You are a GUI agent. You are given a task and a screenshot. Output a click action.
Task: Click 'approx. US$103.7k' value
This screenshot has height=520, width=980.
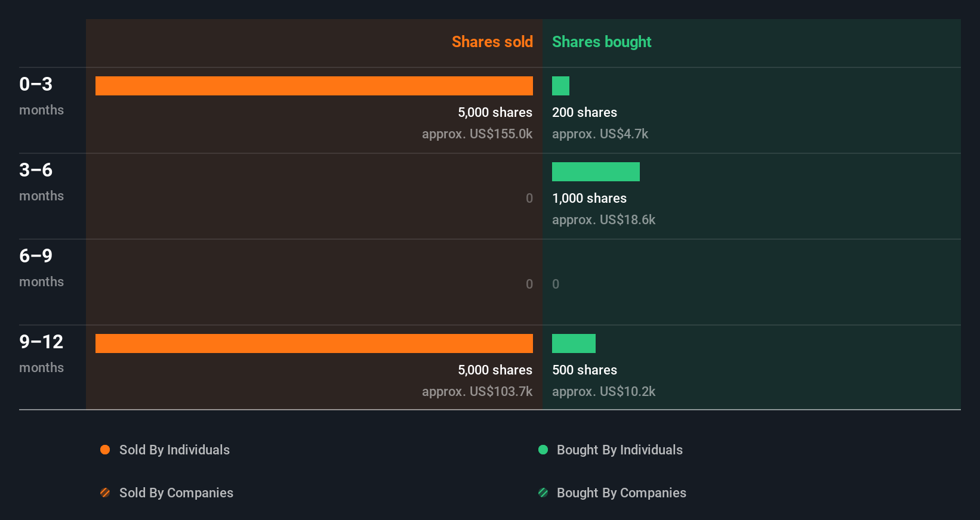click(477, 392)
